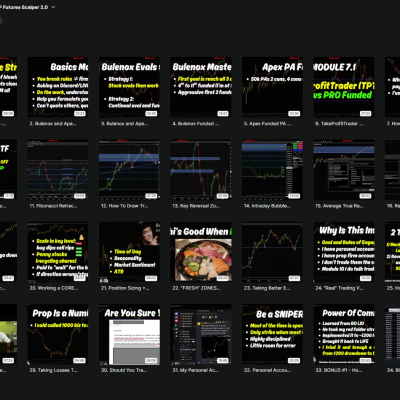This screenshot has height=400, width=400.
Task: Click title '24. "Real" Trading V...'
Action: tap(339, 288)
